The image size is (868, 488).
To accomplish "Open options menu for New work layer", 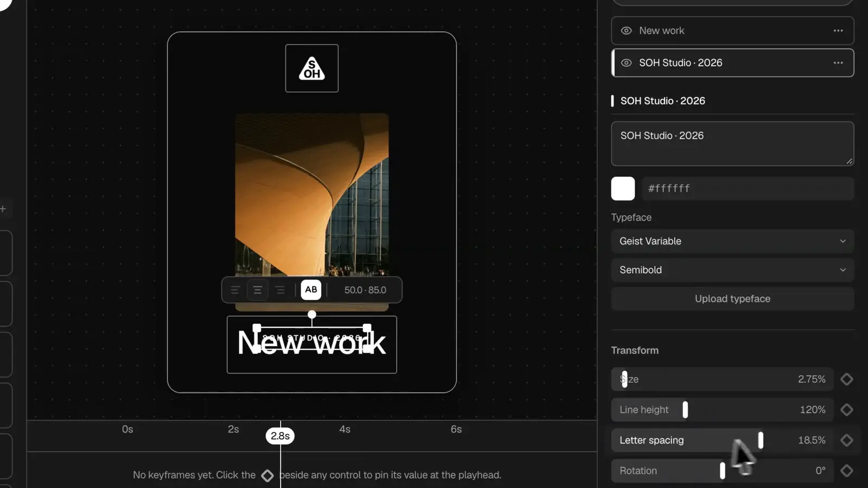I will click(x=838, y=31).
